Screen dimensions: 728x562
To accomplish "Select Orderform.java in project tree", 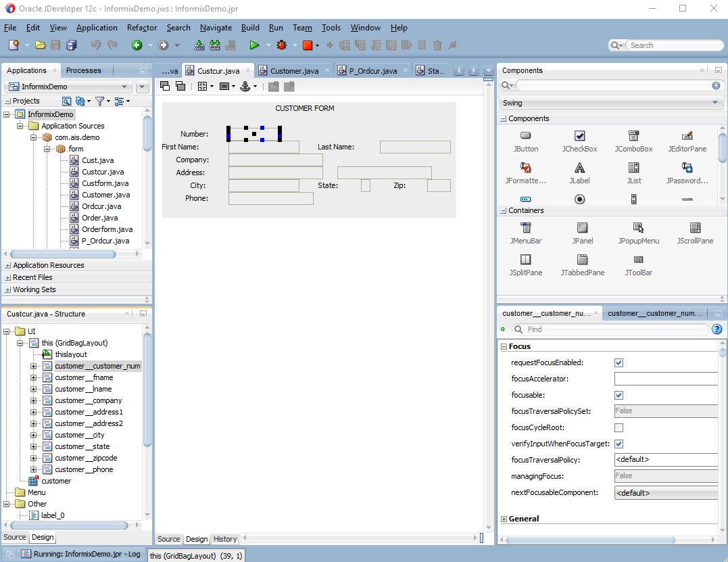I will coord(107,229).
